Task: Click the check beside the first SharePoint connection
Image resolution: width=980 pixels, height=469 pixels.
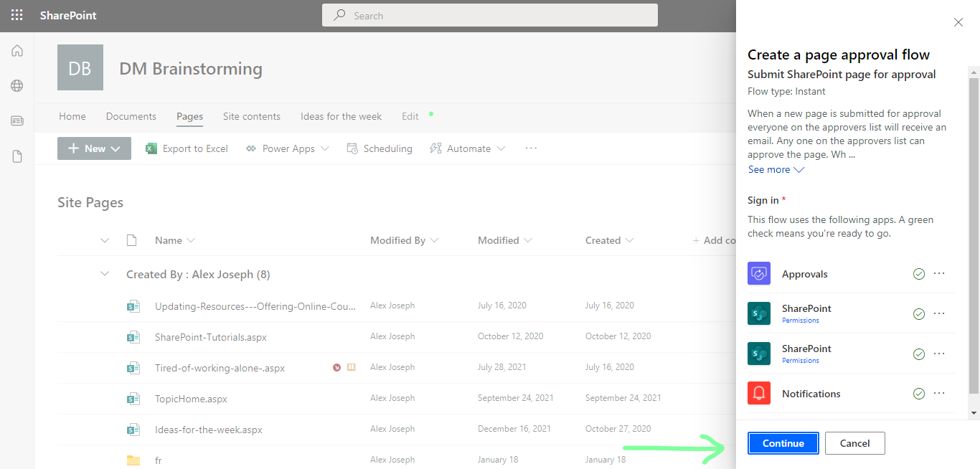Action: tap(919, 313)
